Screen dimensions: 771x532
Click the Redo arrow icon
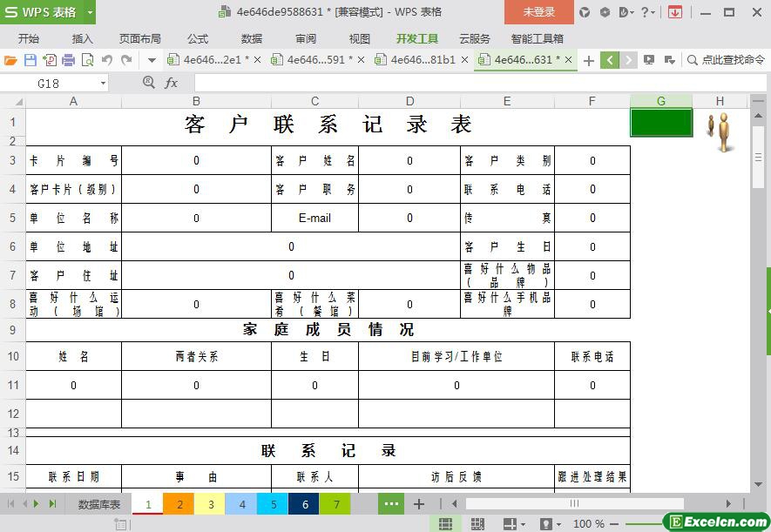pos(126,60)
